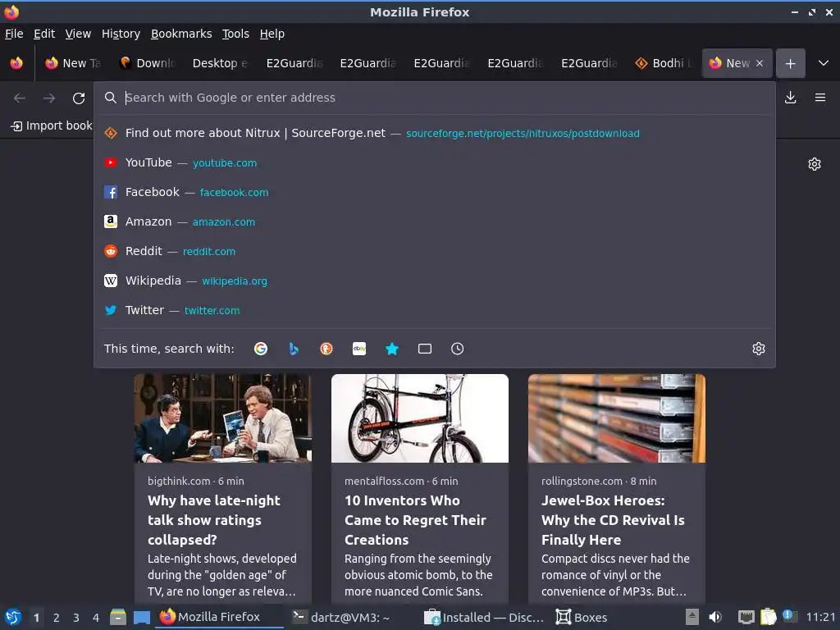840x630 pixels.
Task: Switch to workspace 4 in taskbar
Action: tap(96, 618)
